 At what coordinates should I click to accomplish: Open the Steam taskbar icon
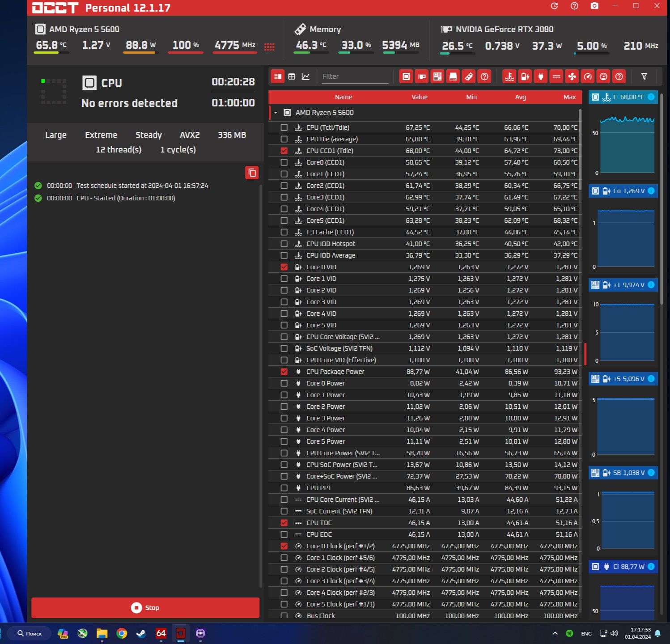click(x=141, y=633)
